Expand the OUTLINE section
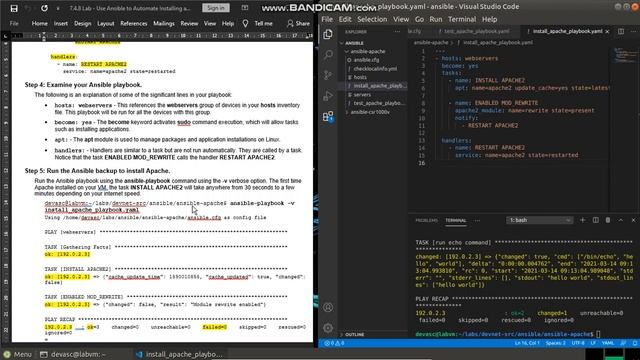The image size is (640, 360). click(354, 334)
